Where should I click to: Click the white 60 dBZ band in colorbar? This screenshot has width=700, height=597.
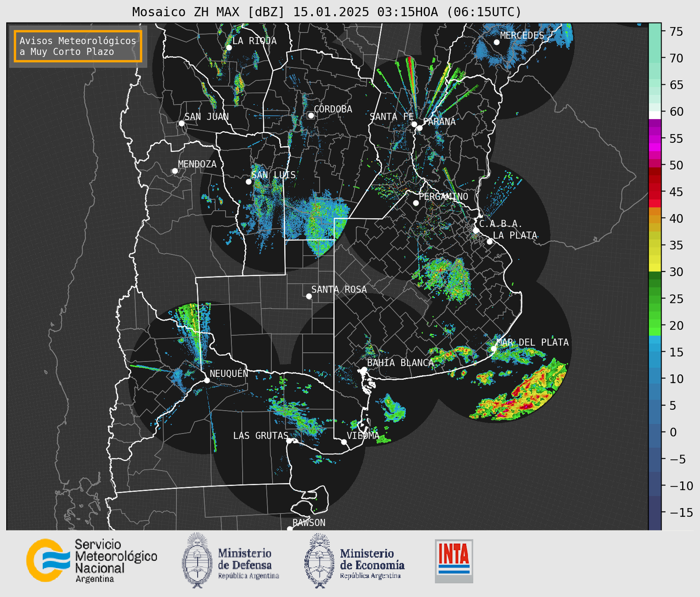pyautogui.click(x=655, y=115)
